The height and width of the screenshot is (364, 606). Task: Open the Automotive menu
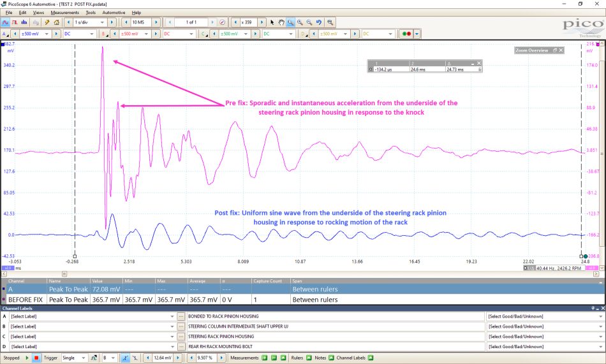(x=114, y=12)
